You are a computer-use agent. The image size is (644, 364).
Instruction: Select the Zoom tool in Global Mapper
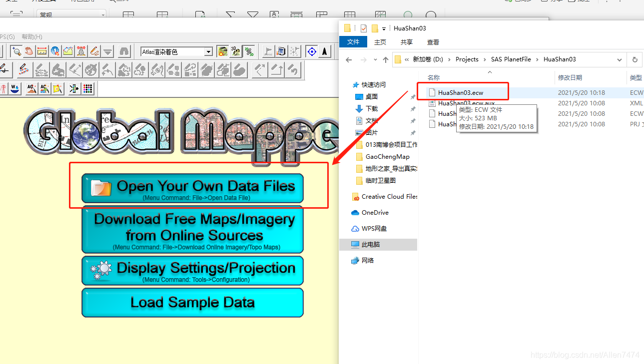[x=16, y=51]
